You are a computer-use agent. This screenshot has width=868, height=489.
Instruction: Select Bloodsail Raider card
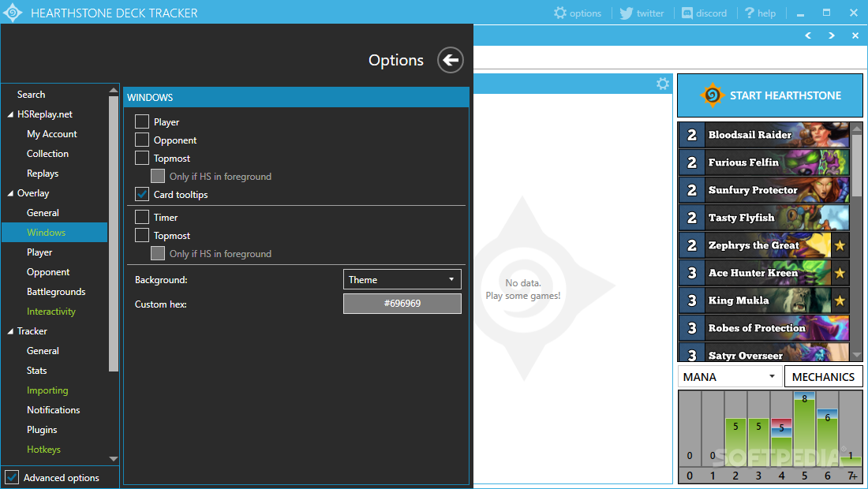pos(764,134)
